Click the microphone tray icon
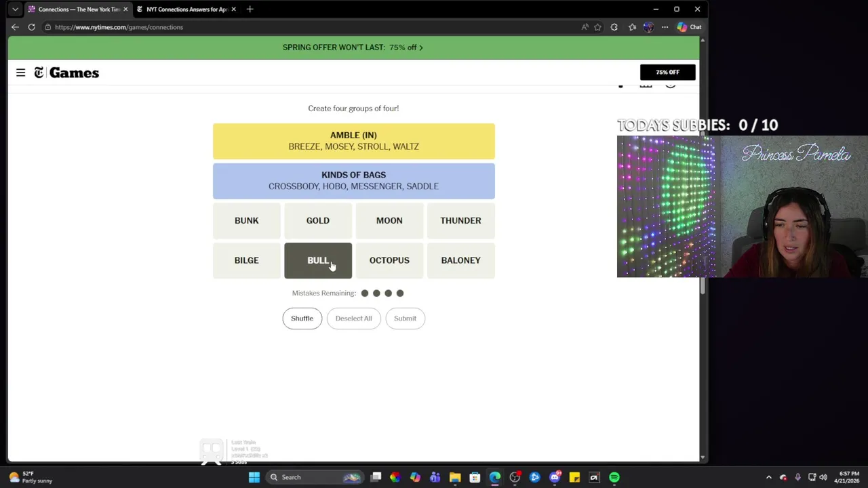The width and height of the screenshot is (868, 488). pos(797,477)
